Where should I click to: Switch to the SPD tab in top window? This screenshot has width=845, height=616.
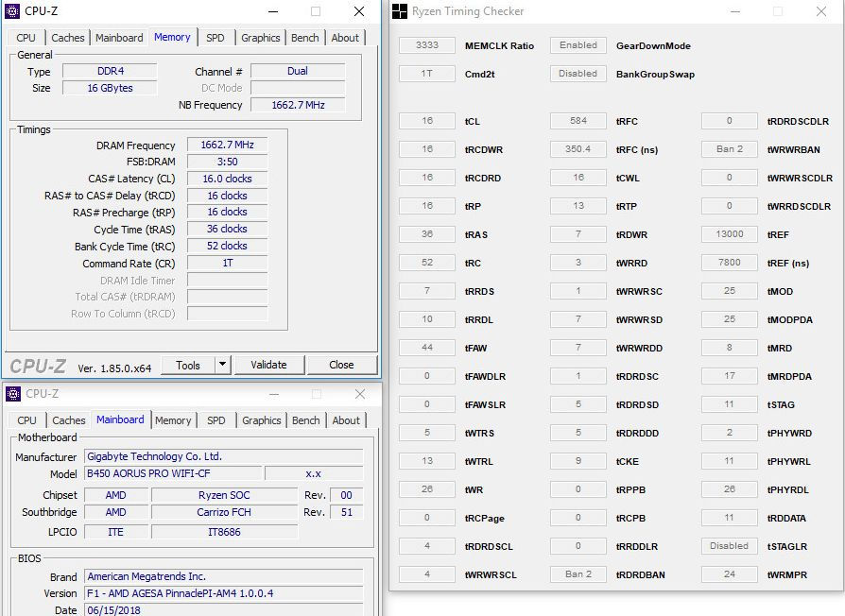(216, 38)
